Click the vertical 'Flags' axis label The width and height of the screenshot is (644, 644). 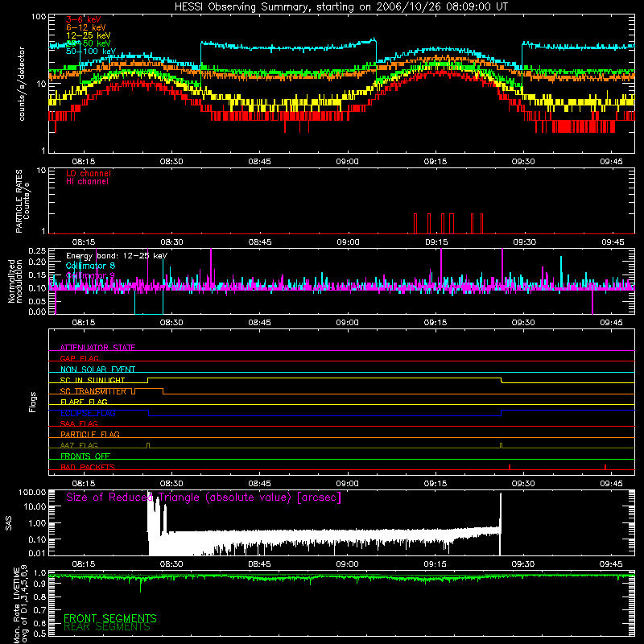[x=32, y=402]
